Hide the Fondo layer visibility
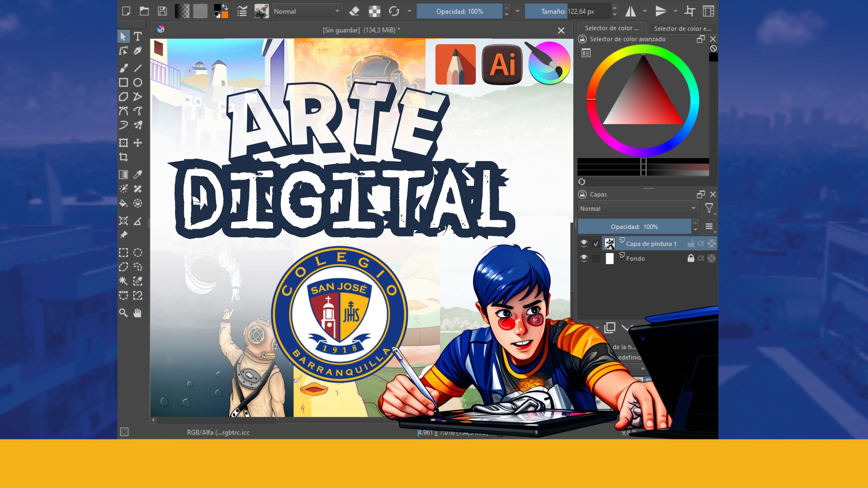This screenshot has width=868, height=488. click(584, 258)
